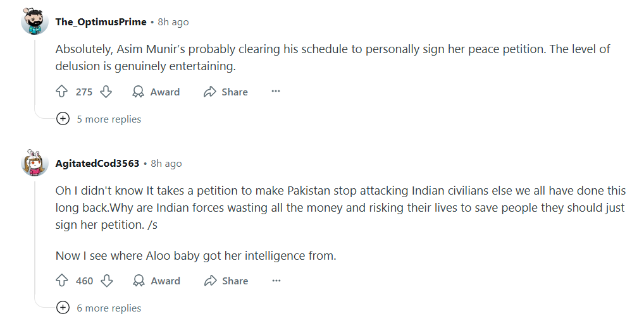Downvote AgitatedCod3563's comment
644x321 pixels.
pyautogui.click(x=107, y=281)
